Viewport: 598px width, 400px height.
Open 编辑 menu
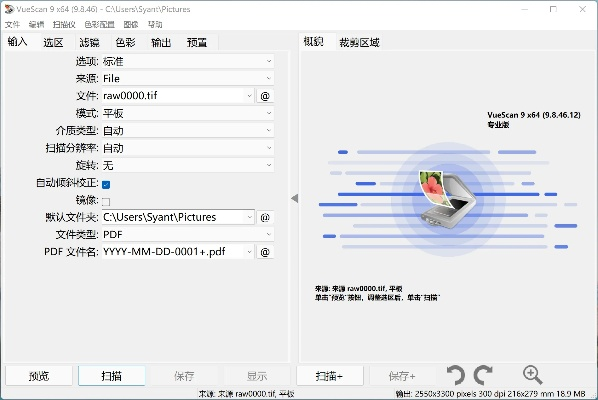[36, 25]
